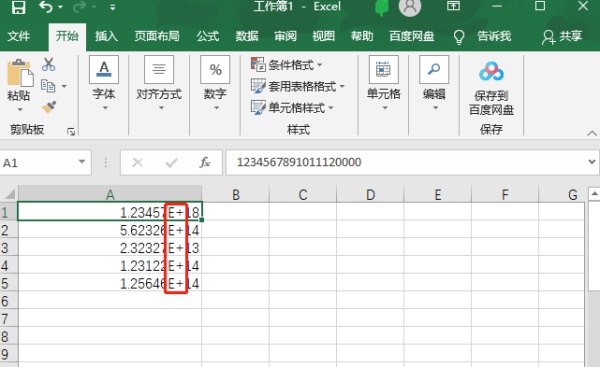Click the Name Box showing A1
The width and height of the screenshot is (600, 367).
(x=38, y=163)
